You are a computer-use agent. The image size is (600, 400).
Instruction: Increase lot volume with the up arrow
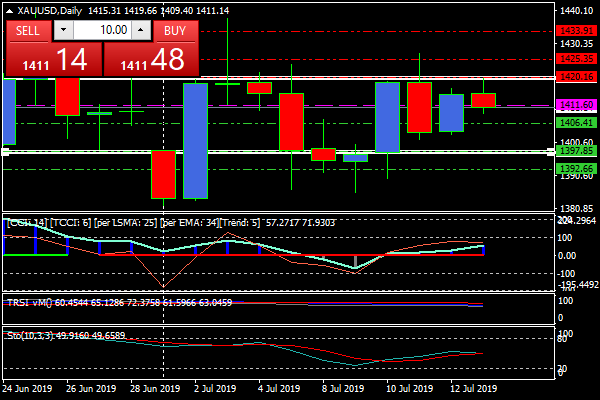(x=140, y=30)
